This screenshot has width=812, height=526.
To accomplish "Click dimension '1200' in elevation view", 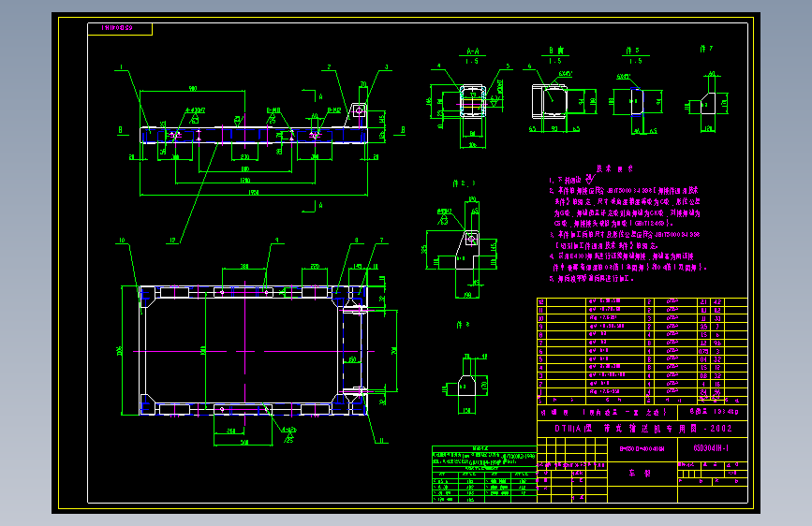I will pyautogui.click(x=245, y=180).
